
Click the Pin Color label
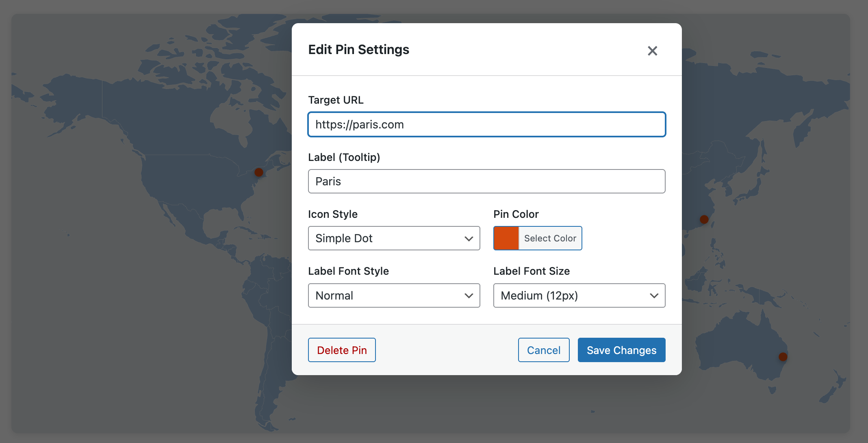(516, 214)
